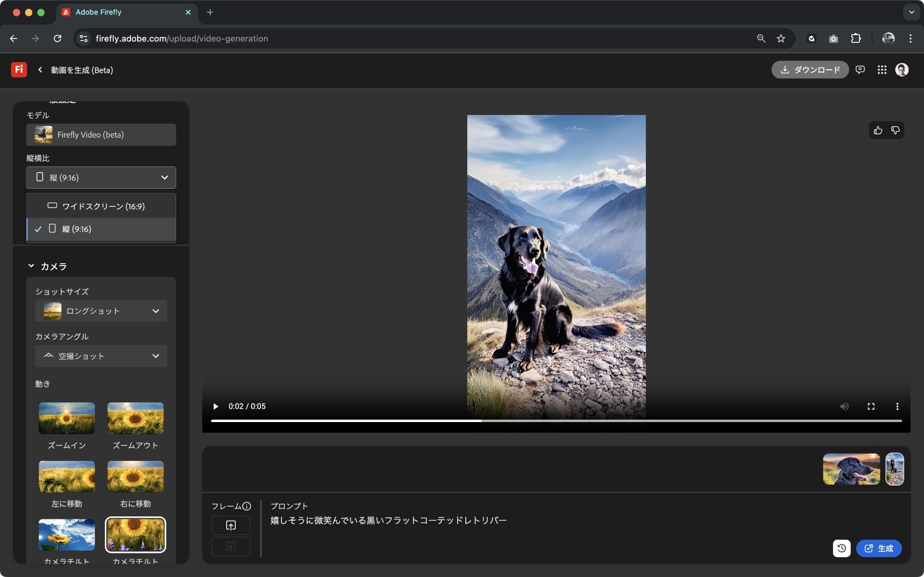Open the Adobe apps grid icon

coord(882,70)
